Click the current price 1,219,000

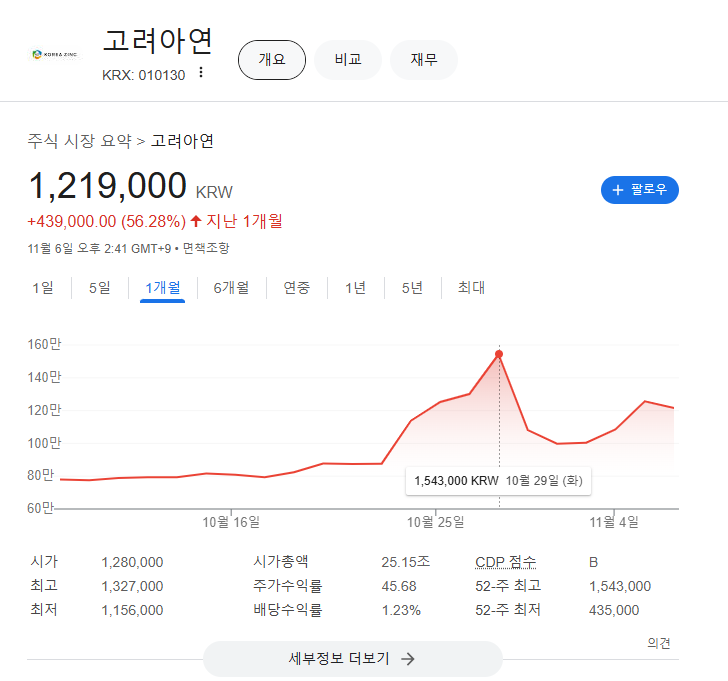(108, 186)
